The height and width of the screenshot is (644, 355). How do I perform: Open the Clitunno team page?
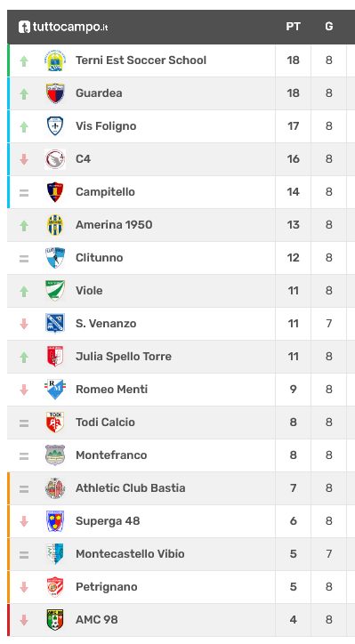coord(100,258)
